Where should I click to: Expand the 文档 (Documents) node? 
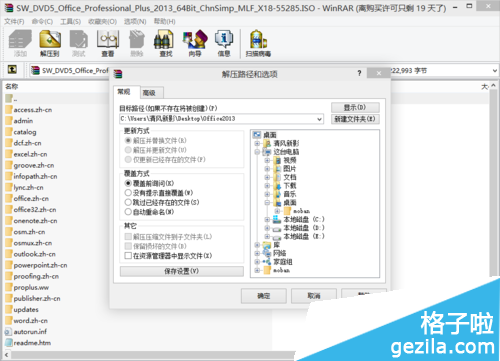pos(267,177)
